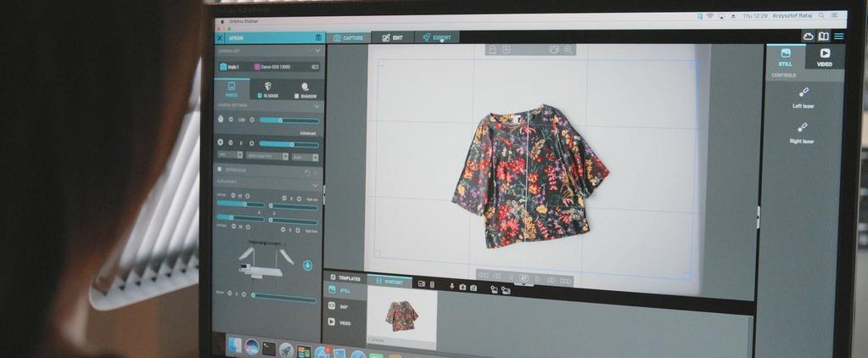Click the cloud sync icon
The image size is (868, 358).
pos(809,36)
